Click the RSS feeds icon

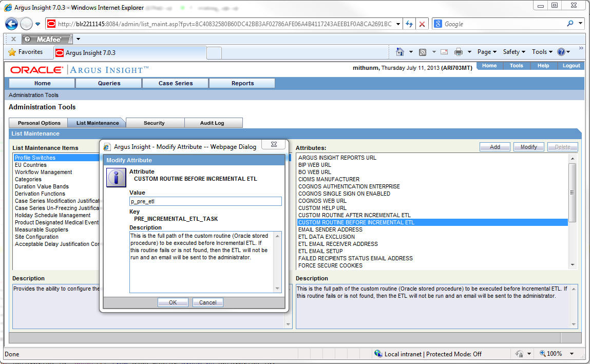tap(423, 52)
